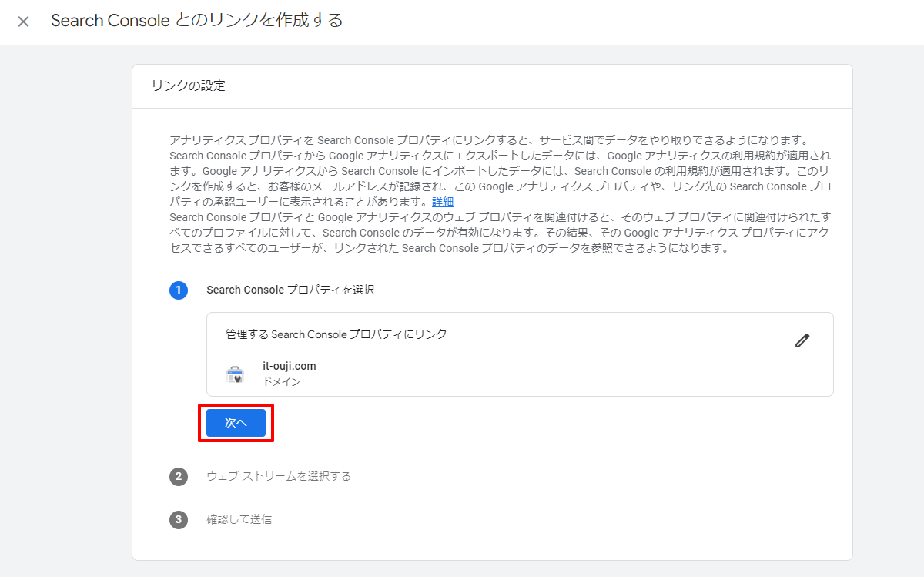
Task: Click the ドメイン label under it-ouji.com
Action: pyautogui.click(x=282, y=381)
